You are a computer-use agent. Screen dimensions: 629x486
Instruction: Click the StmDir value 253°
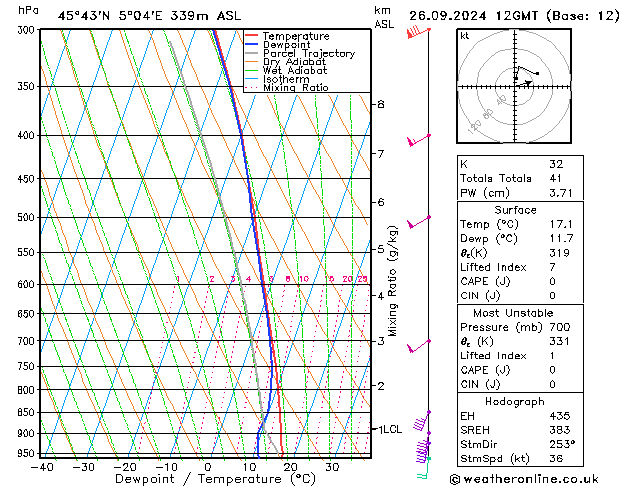(x=562, y=444)
